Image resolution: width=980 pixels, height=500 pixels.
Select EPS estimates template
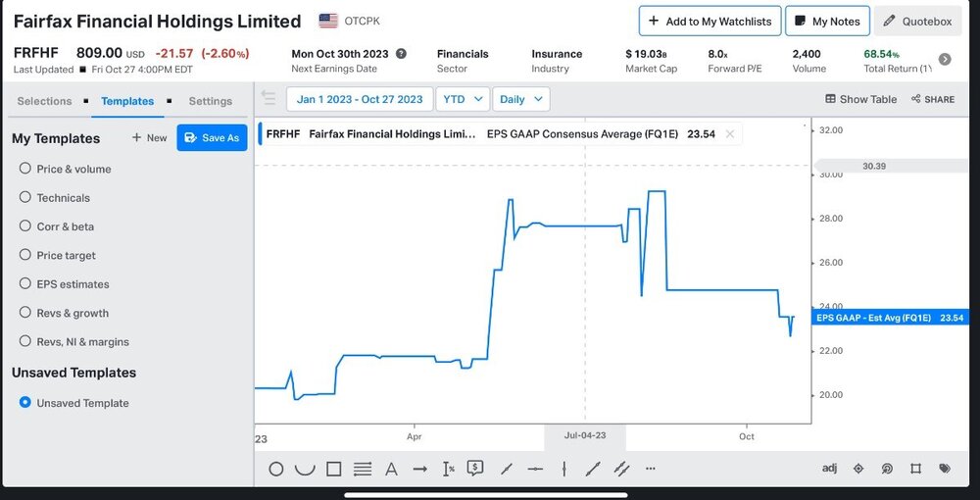65,283
